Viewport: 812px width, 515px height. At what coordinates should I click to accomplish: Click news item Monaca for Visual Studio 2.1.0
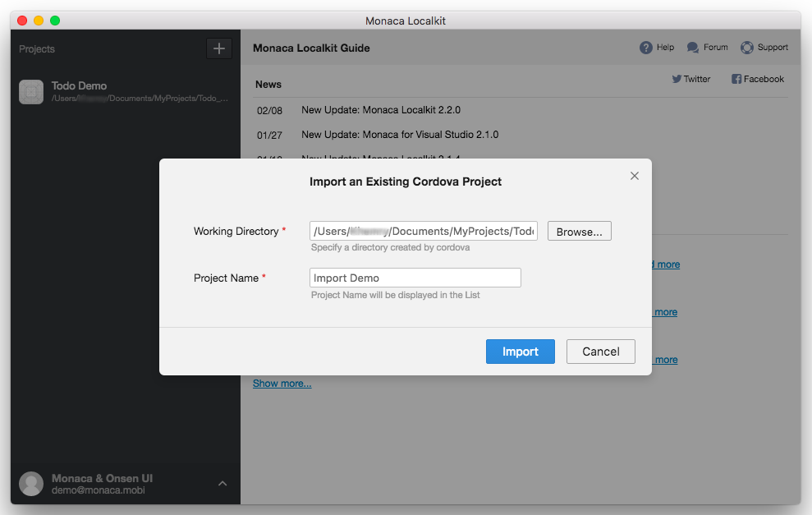tap(400, 135)
